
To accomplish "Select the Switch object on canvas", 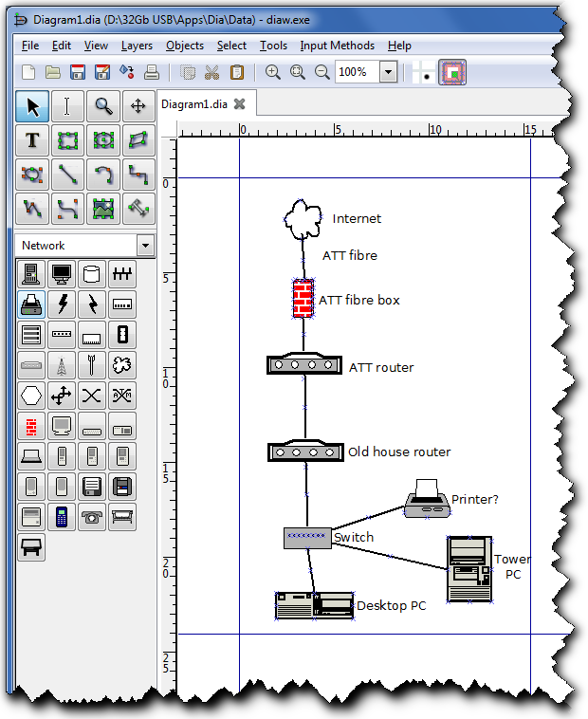I will click(307, 538).
